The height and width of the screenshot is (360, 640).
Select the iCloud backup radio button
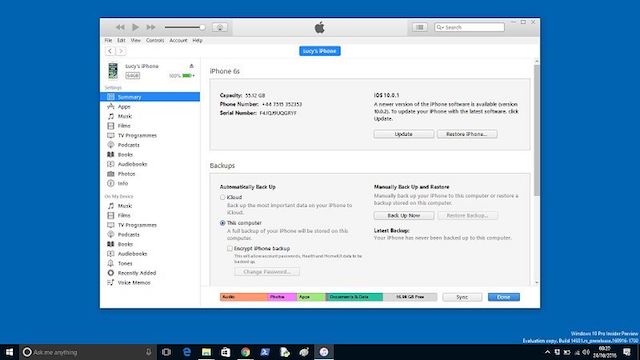point(222,198)
